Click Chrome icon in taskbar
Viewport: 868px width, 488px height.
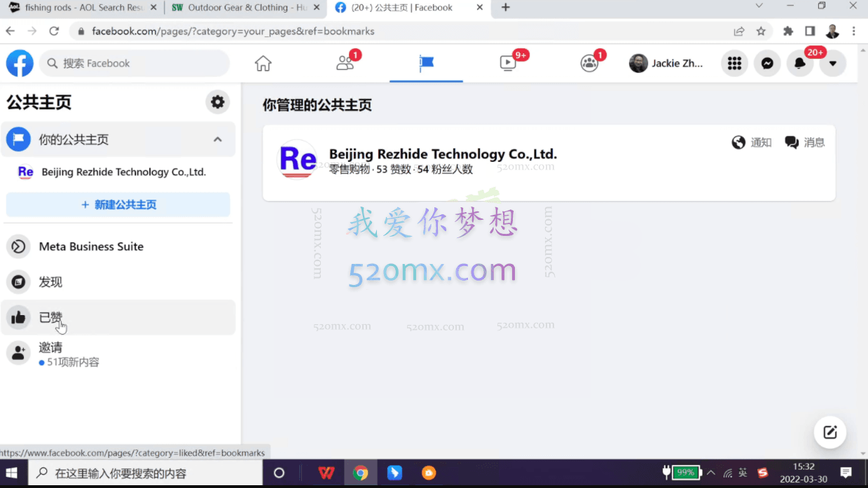(x=360, y=473)
